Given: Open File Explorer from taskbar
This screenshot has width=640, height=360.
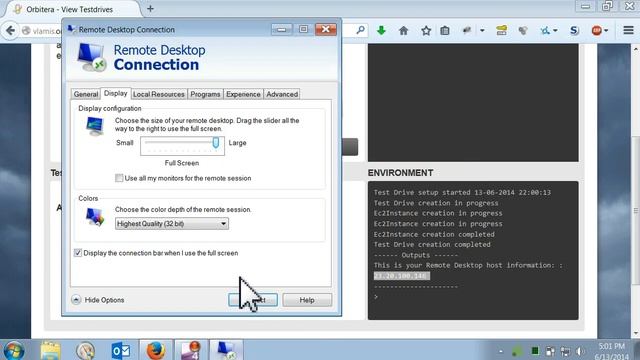Looking at the screenshot, I should (50, 351).
